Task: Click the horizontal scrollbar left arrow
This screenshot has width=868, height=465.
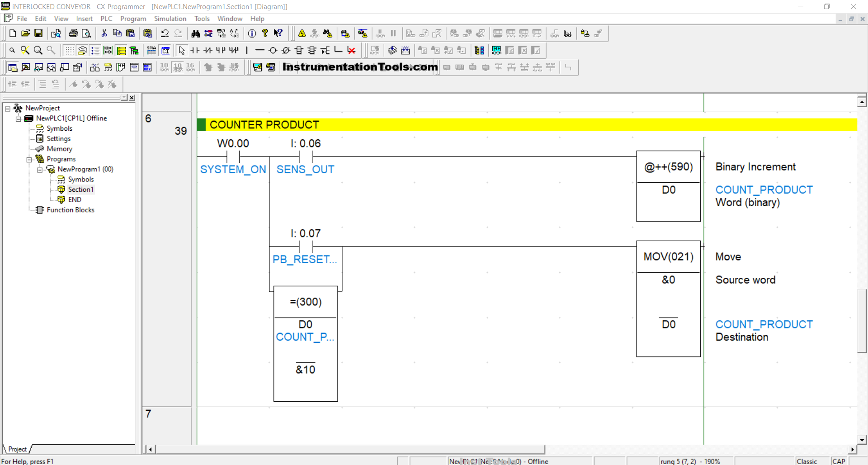Action: (x=150, y=449)
